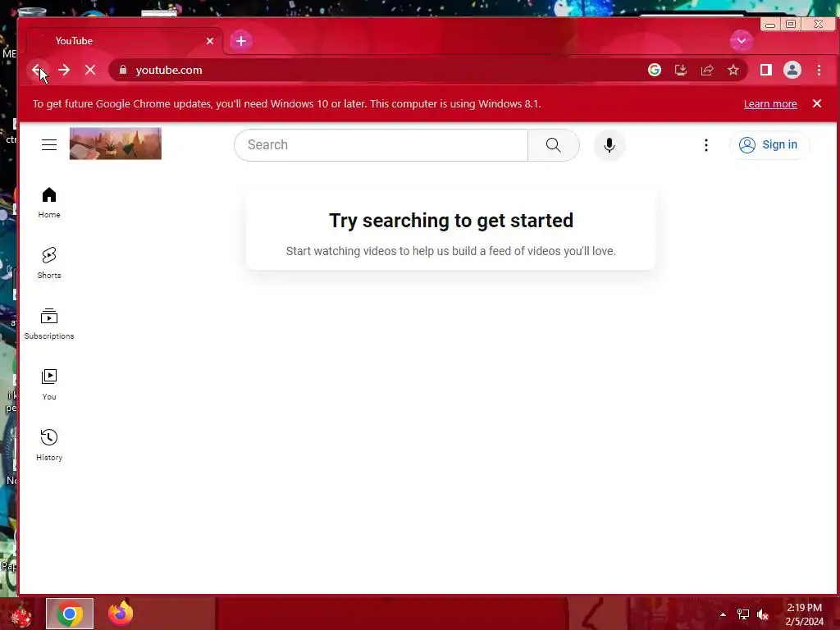
Task: Stop page loading with X button
Action: pos(90,70)
